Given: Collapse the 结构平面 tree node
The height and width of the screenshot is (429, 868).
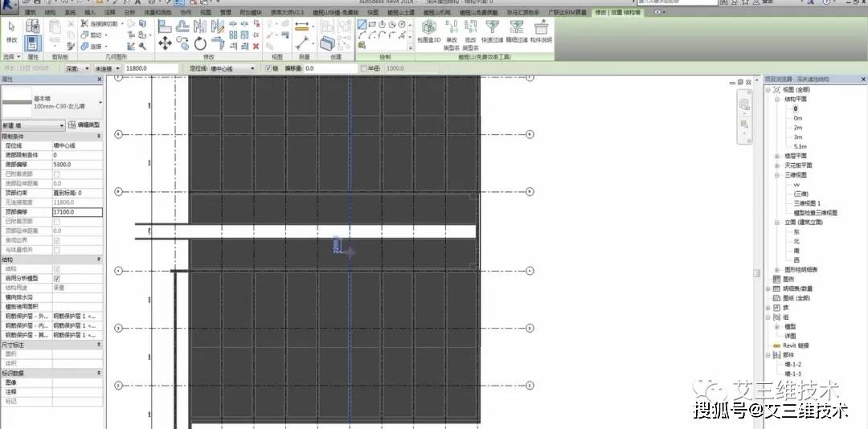Looking at the screenshot, I should click(777, 100).
